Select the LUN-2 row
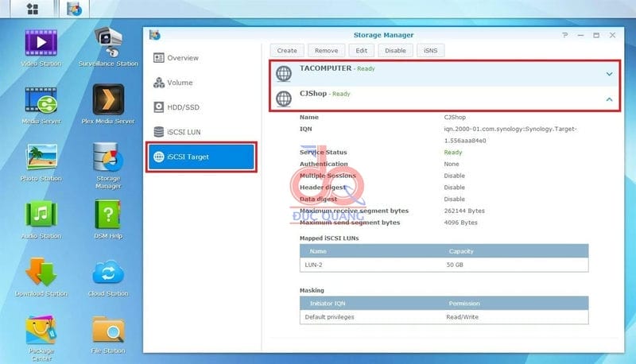This screenshot has height=364, width=636. point(444,265)
